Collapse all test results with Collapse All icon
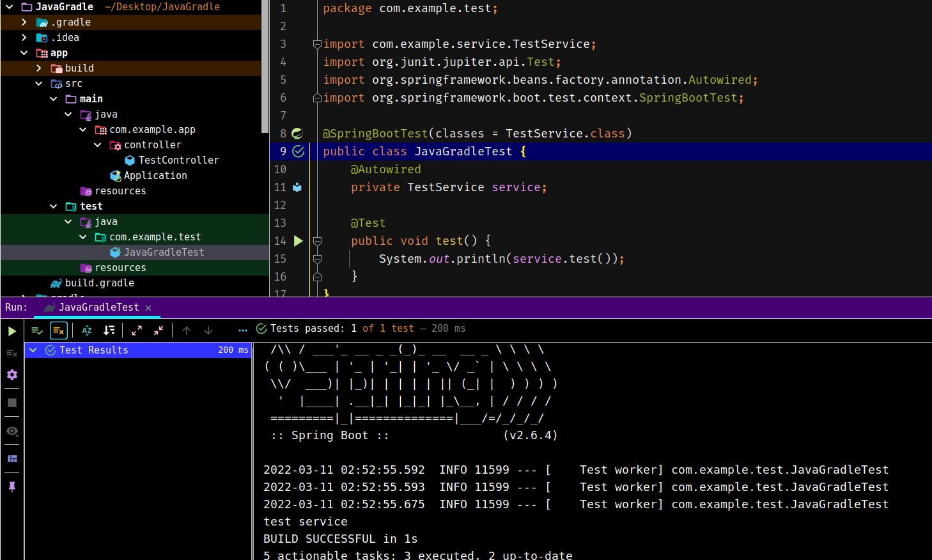The width and height of the screenshot is (932, 560). pos(159,331)
